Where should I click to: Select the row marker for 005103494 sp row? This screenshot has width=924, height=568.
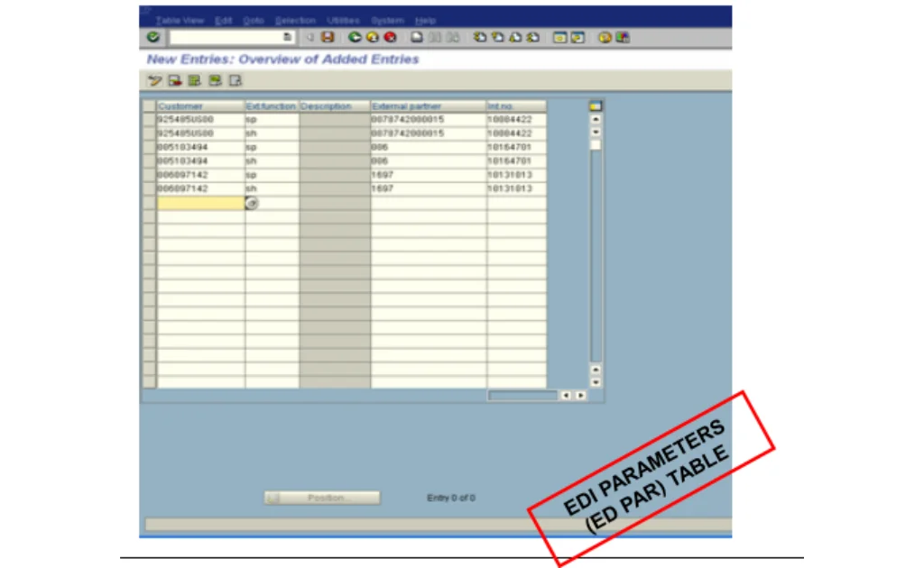click(x=150, y=147)
